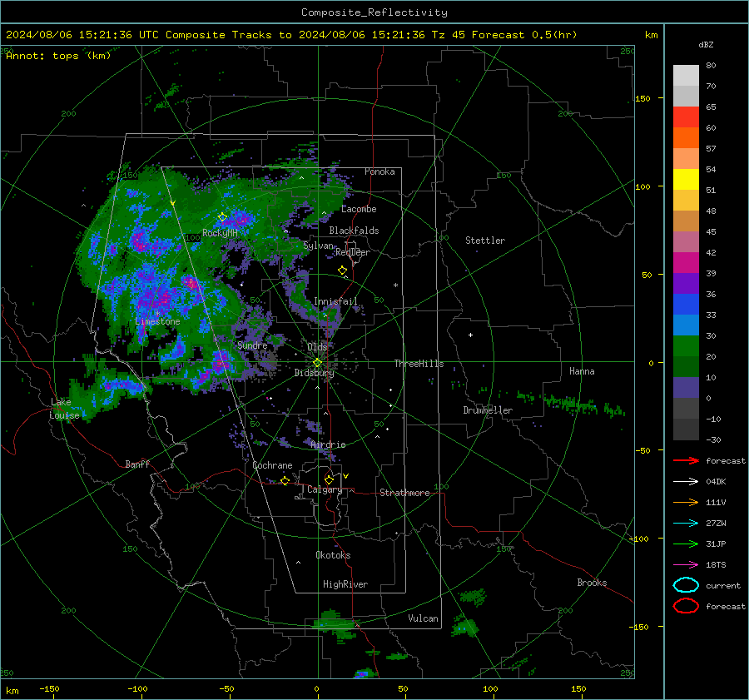Click the Sylvan label
This screenshot has width=749, height=700.
(318, 246)
